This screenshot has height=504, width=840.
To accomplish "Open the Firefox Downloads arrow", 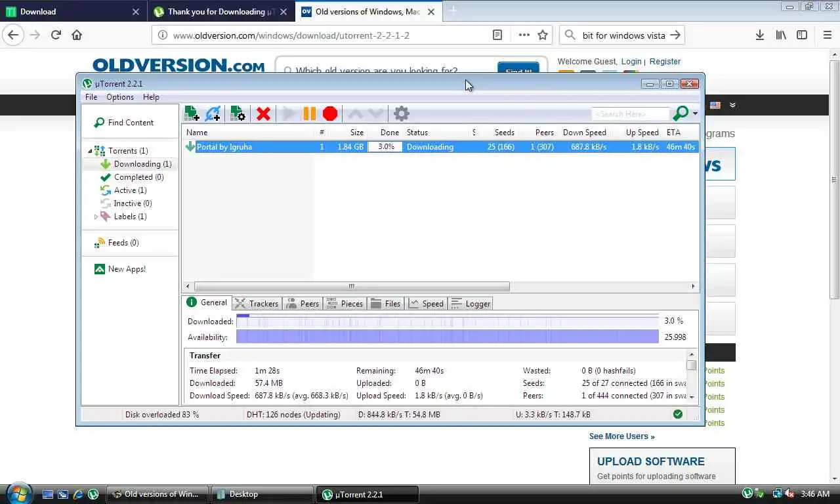I will tap(759, 35).
